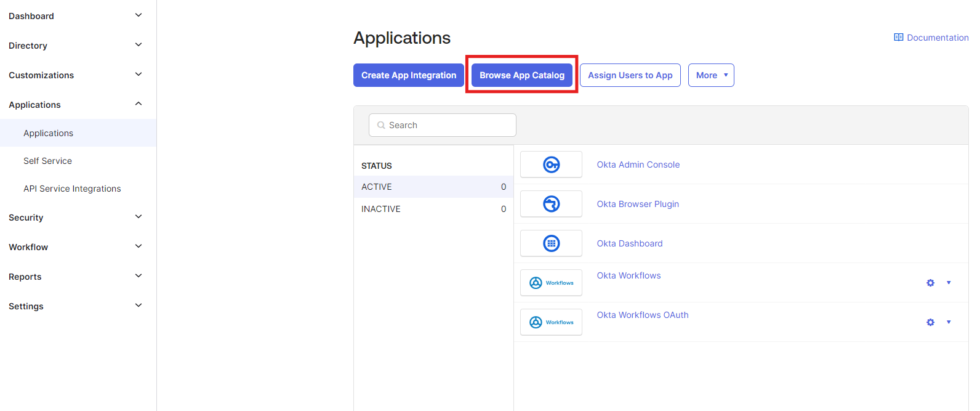Open dropdown arrow for Okta Workflows row
The height and width of the screenshot is (411, 980).
pos(949,283)
